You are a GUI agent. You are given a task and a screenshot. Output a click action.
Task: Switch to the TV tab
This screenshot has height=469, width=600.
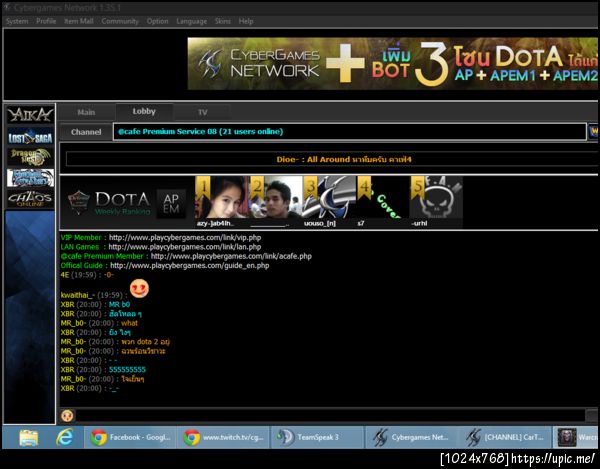pyautogui.click(x=202, y=112)
